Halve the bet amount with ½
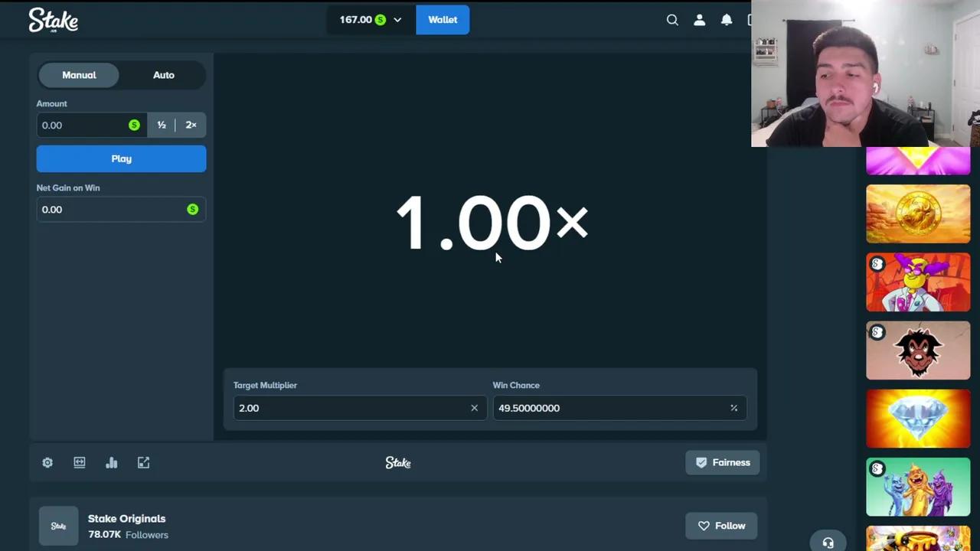The width and height of the screenshot is (980, 551). (x=162, y=125)
